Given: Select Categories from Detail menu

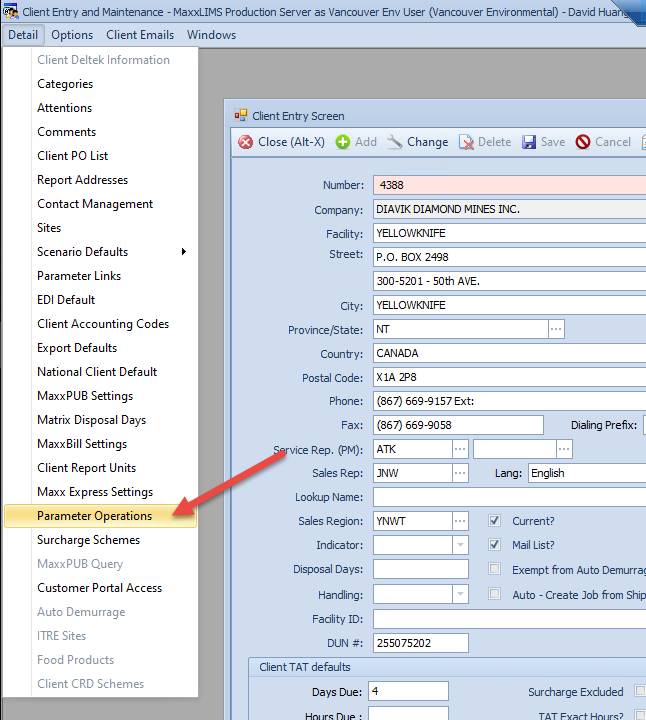Looking at the screenshot, I should (101, 84).
